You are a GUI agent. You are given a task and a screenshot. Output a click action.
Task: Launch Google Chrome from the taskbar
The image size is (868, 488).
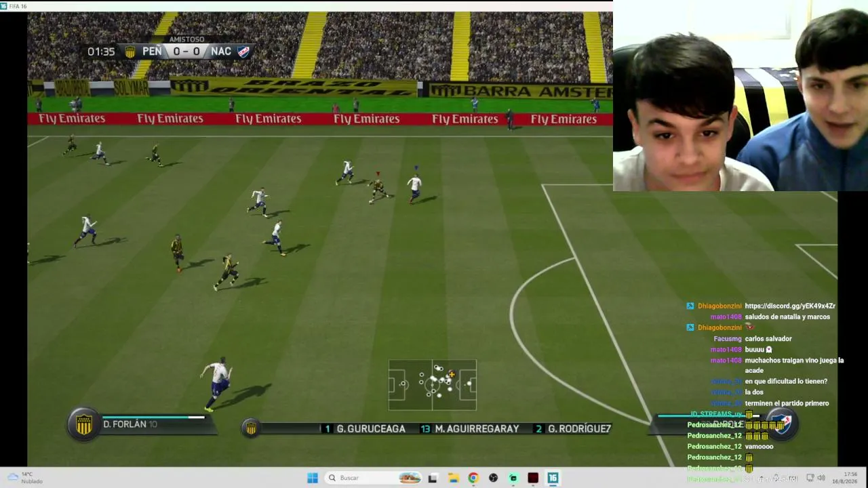473,478
